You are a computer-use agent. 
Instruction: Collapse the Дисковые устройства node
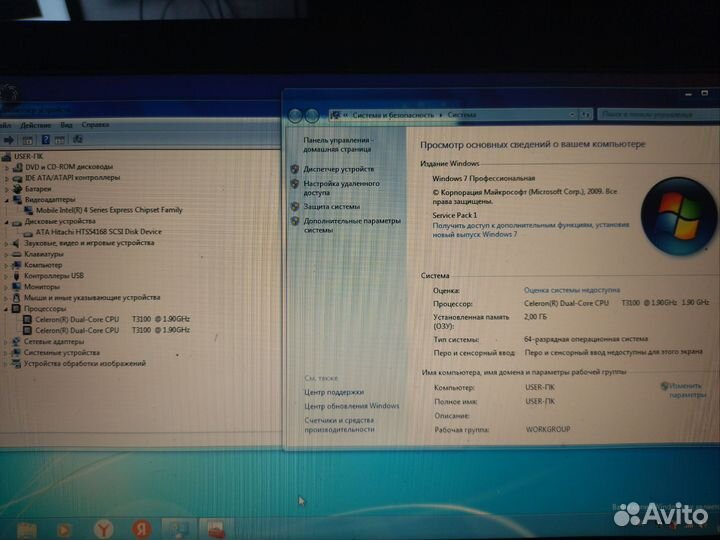point(7,222)
